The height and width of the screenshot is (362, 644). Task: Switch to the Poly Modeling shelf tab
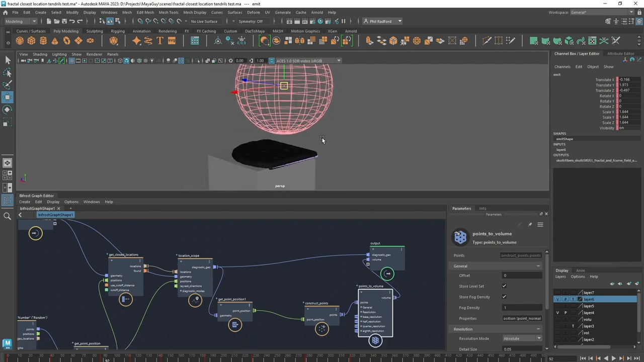click(x=66, y=31)
